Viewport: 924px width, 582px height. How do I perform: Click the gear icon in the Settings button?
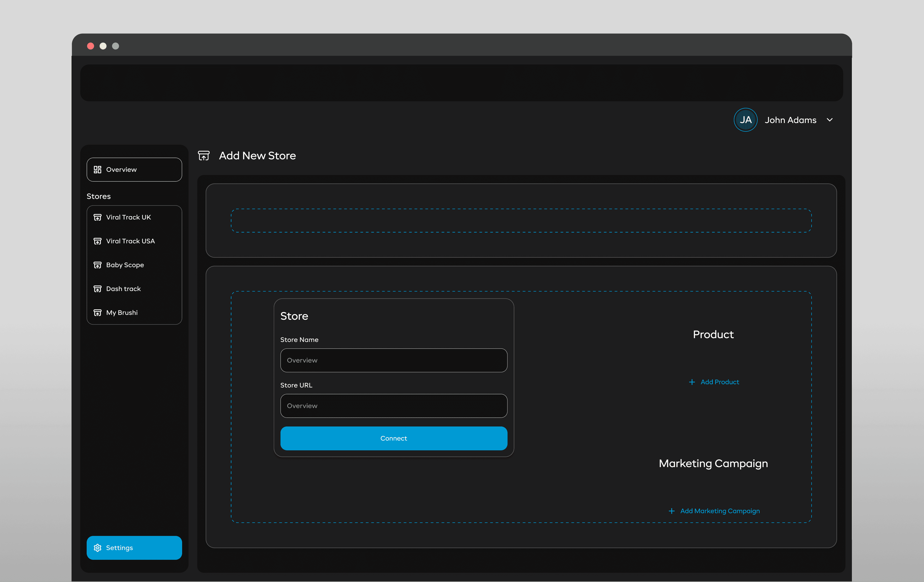click(x=97, y=548)
